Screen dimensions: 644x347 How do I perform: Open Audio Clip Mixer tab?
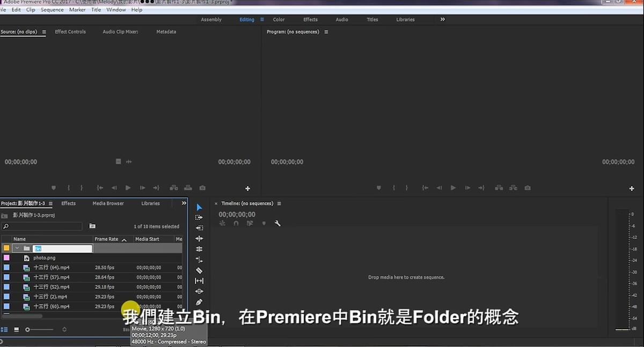[120, 32]
